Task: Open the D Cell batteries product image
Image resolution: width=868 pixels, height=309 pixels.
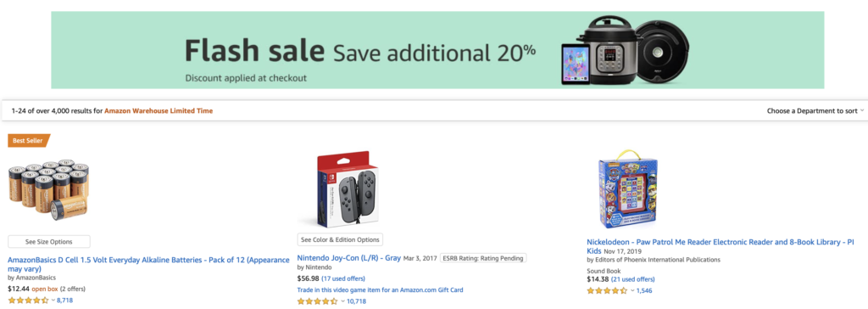Action: 48,189
